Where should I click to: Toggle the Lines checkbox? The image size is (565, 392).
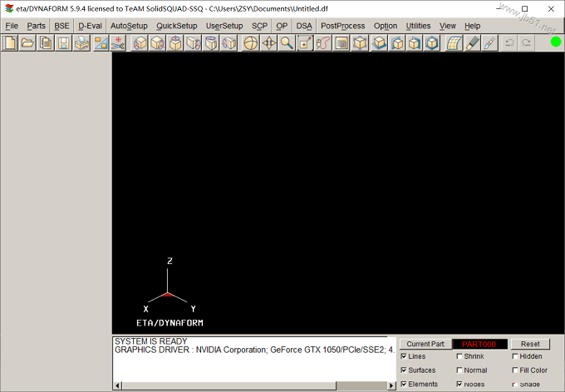[404, 356]
